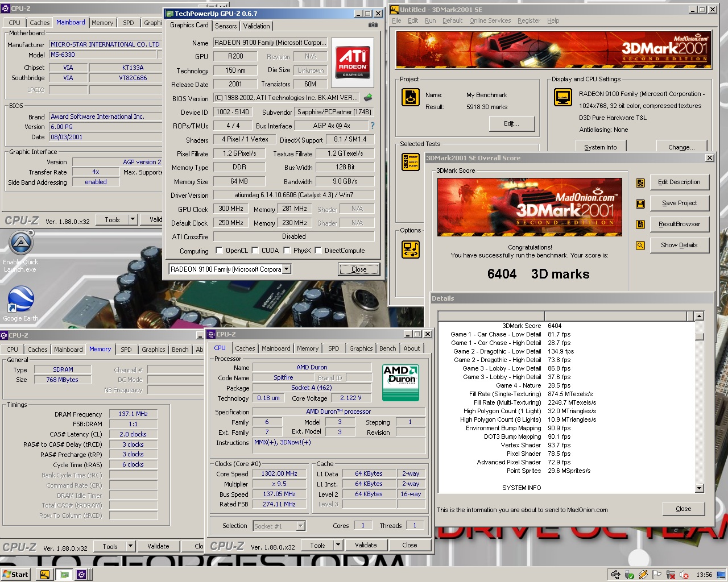Click the AMD Duron logo in CPU-Z
728x582 pixels.
point(401,383)
